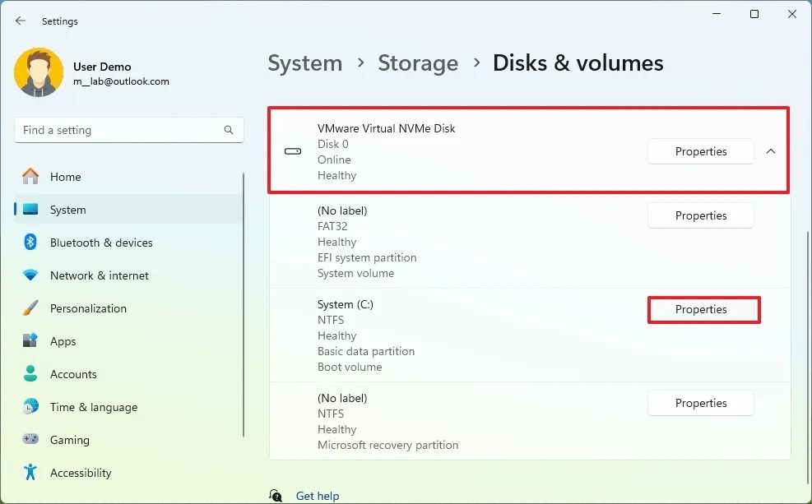Click the search magnifier in Find a setting
The image size is (812, 504).
click(x=228, y=130)
